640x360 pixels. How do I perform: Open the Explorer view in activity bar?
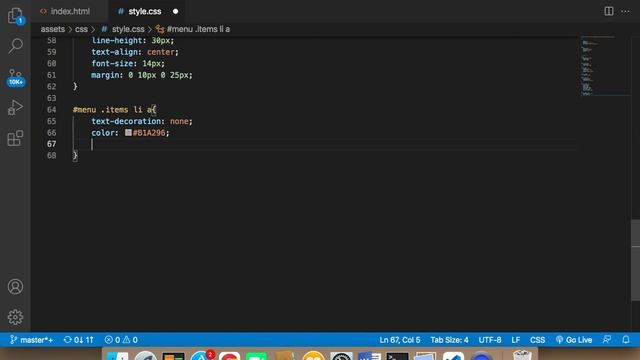[x=16, y=16]
